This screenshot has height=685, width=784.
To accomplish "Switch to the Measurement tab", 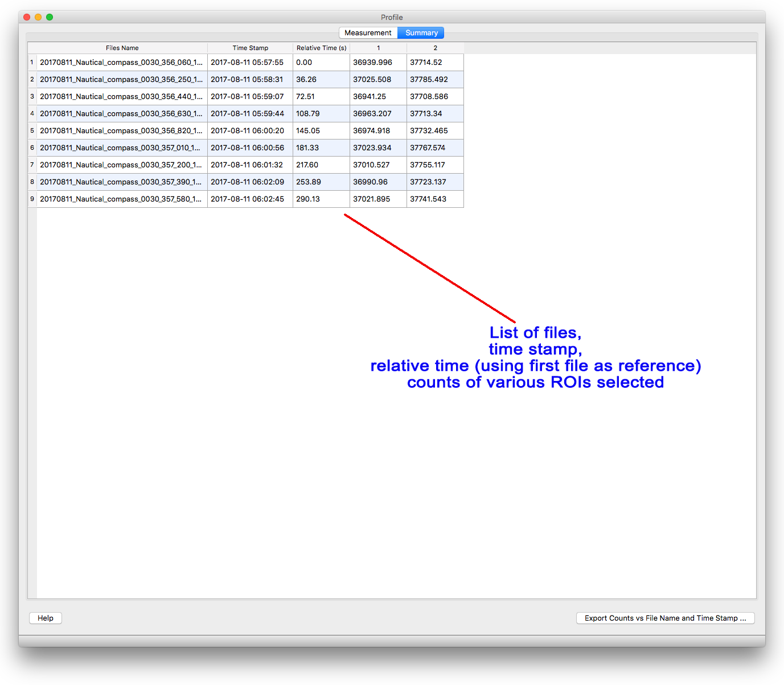I will coord(368,33).
